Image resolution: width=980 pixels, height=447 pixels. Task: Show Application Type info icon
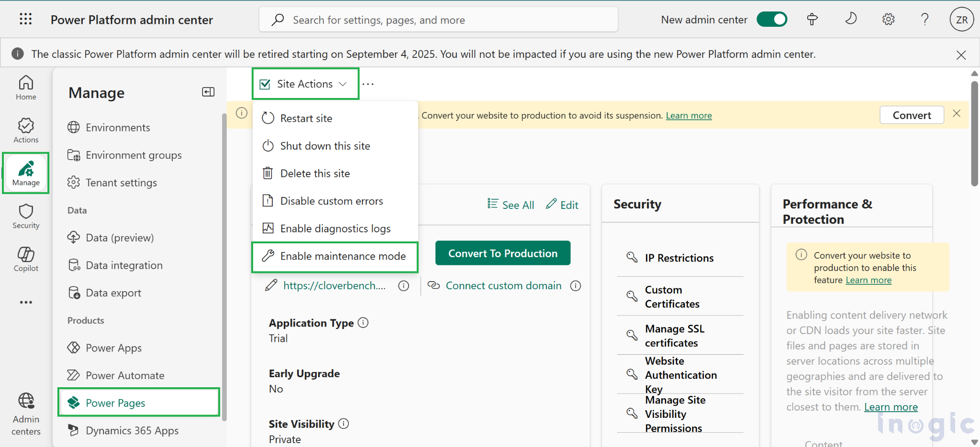coord(363,323)
